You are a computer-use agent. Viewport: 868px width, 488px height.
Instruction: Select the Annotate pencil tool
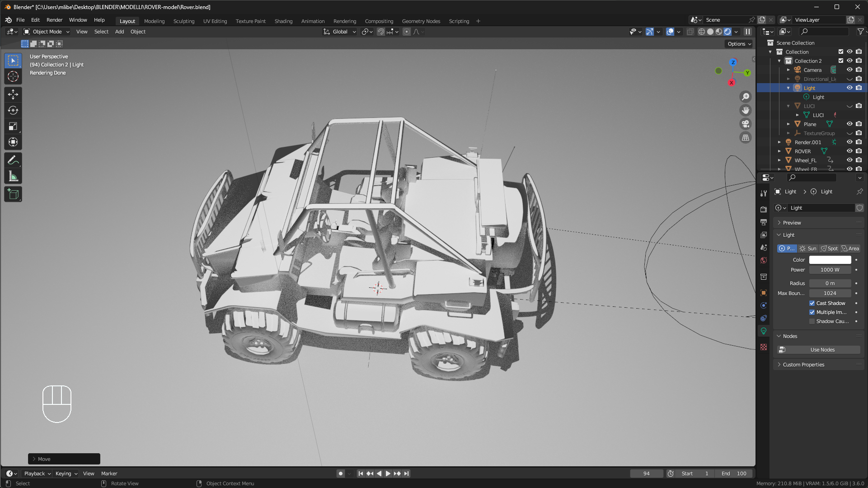click(x=13, y=160)
